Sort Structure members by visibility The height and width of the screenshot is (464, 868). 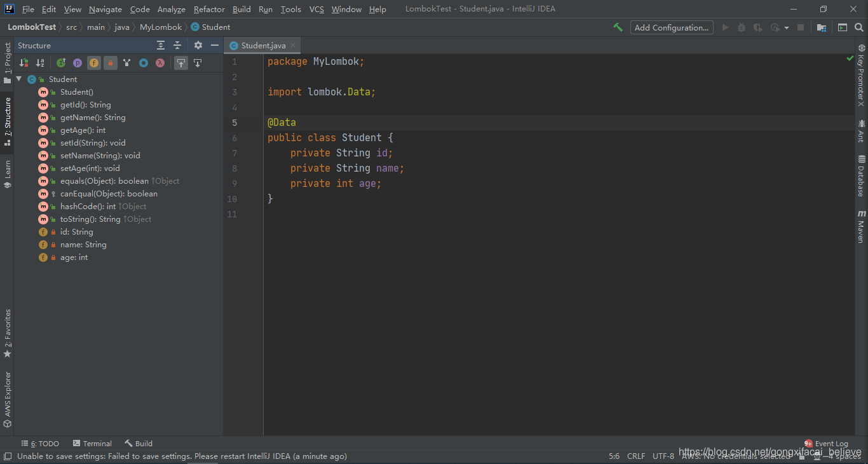pyautogui.click(x=24, y=63)
